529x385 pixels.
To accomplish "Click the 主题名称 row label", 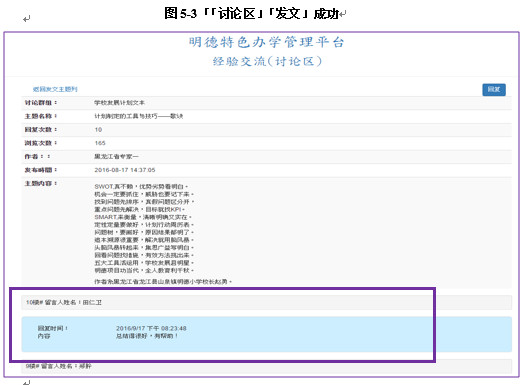I will click(x=40, y=116).
